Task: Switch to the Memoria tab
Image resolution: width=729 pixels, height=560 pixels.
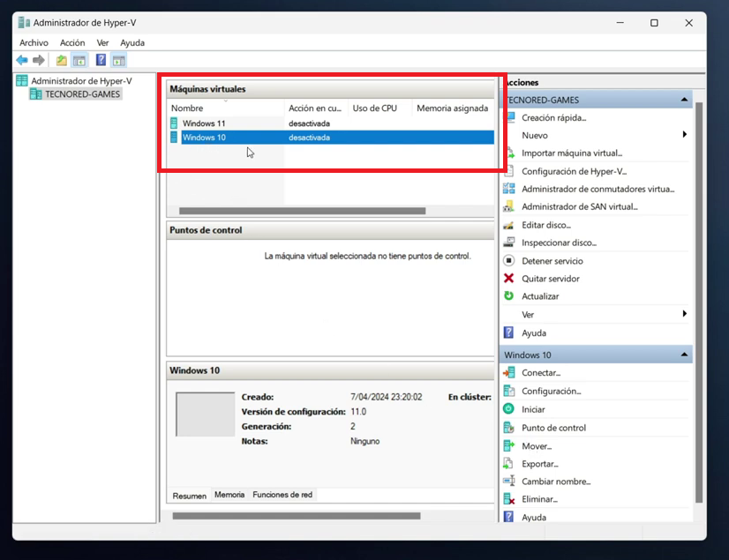Action: pos(229,495)
